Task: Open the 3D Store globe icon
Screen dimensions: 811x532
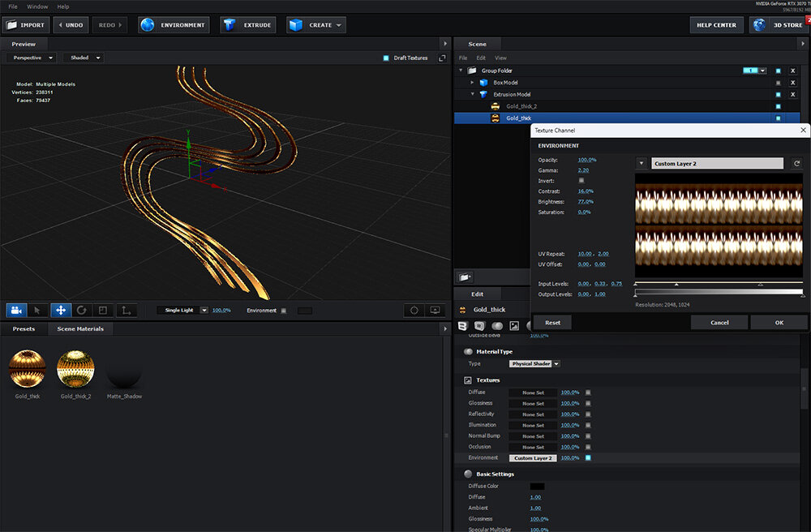Action: tap(759, 25)
